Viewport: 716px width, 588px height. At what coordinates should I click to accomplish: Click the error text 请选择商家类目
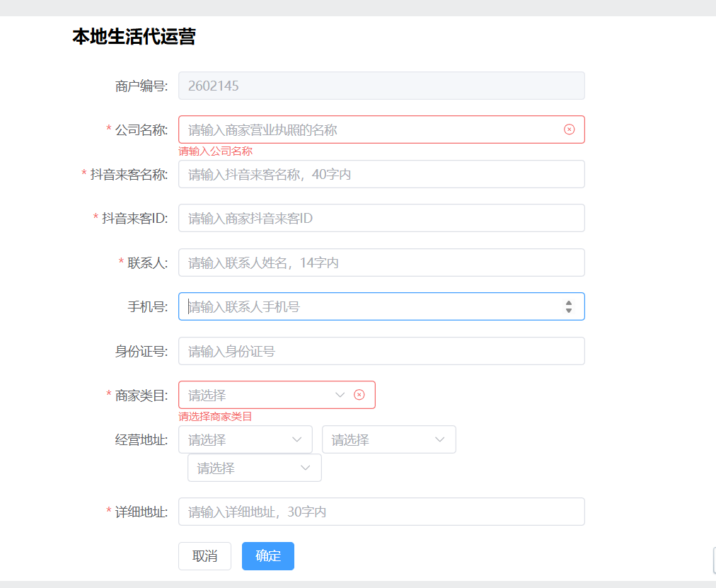[x=215, y=416]
